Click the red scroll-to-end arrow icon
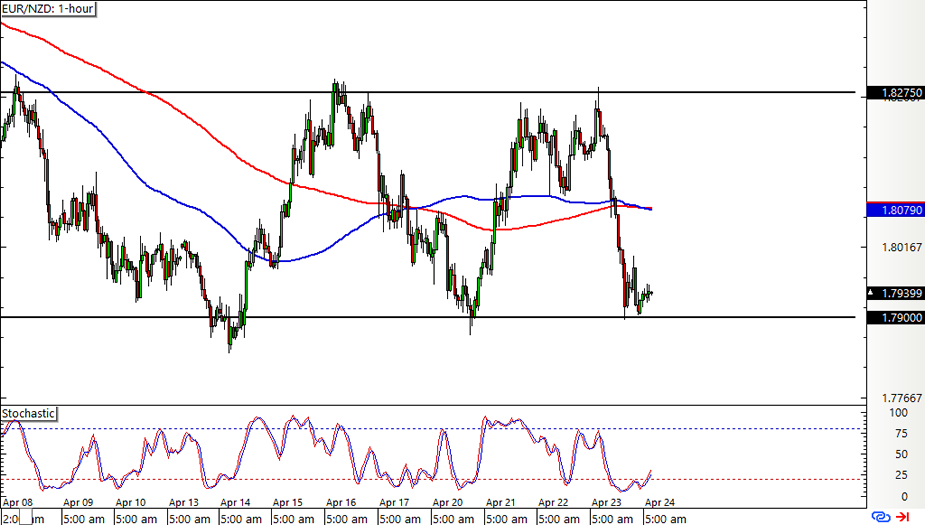Image resolution: width=925 pixels, height=525 pixels. [x=903, y=517]
